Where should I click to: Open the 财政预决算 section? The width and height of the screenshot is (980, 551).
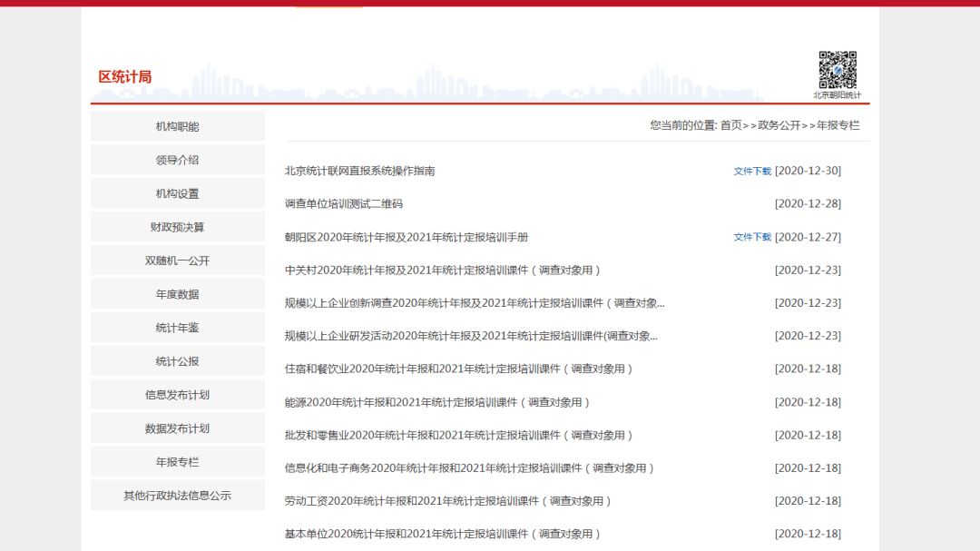coord(177,226)
